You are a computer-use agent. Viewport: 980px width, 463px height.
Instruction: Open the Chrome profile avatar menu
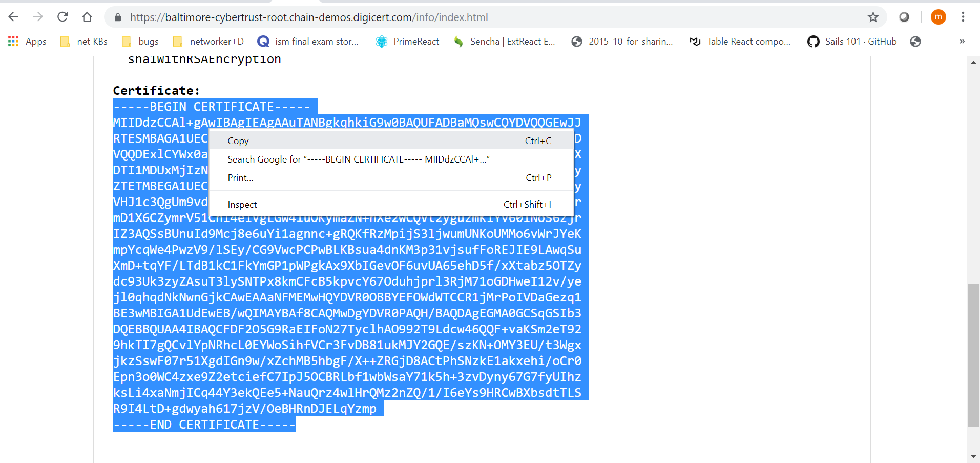click(x=939, y=17)
